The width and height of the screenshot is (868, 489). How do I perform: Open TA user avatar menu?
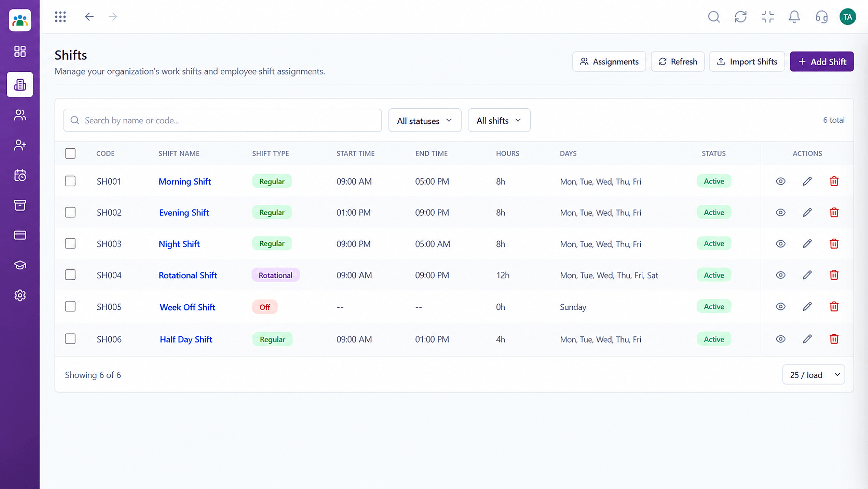(x=848, y=17)
